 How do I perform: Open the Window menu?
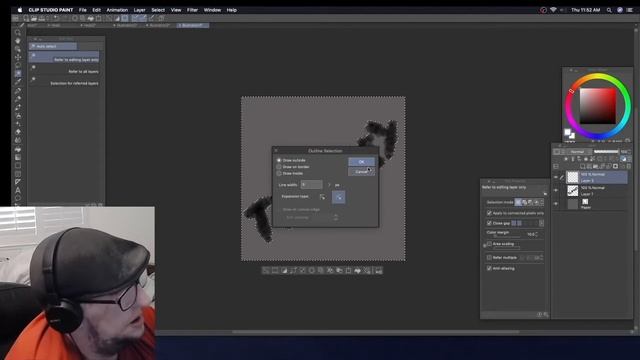click(x=212, y=10)
